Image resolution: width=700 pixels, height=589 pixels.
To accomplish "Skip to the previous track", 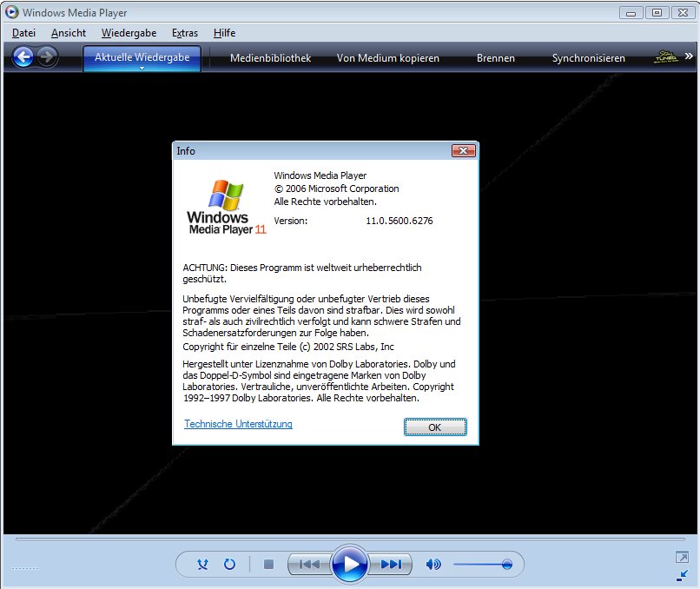I will [x=308, y=564].
